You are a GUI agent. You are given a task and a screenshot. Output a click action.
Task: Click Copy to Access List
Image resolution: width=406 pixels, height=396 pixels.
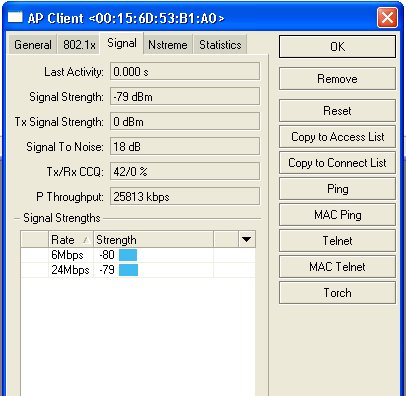click(x=337, y=137)
